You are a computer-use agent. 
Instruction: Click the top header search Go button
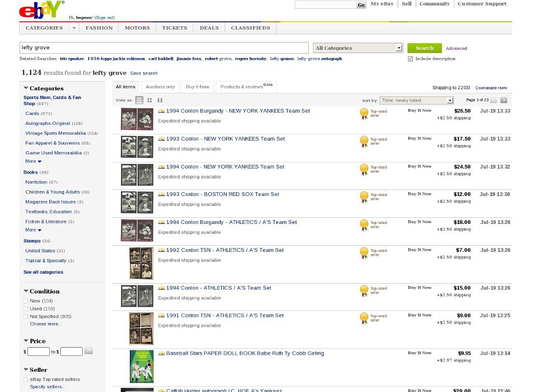click(x=361, y=5)
